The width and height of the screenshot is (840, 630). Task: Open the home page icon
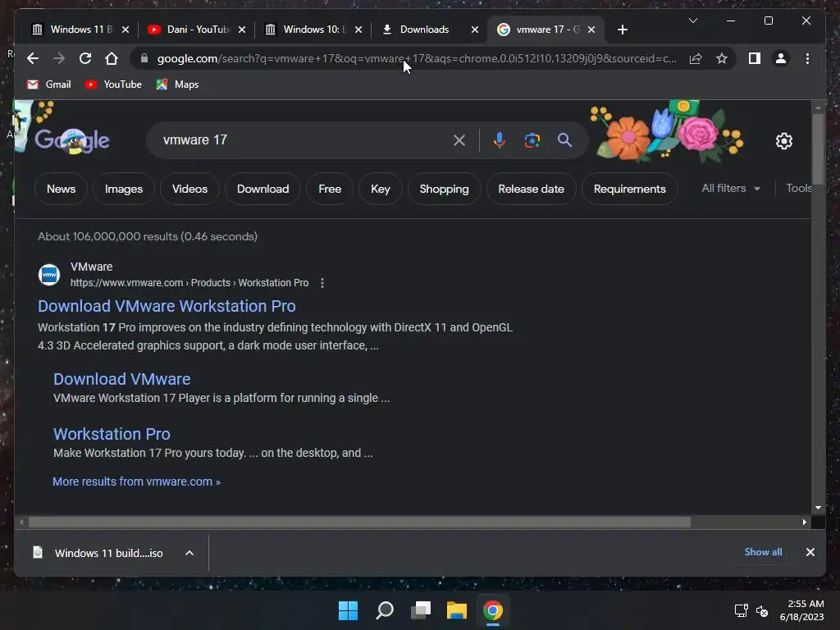pos(112,58)
